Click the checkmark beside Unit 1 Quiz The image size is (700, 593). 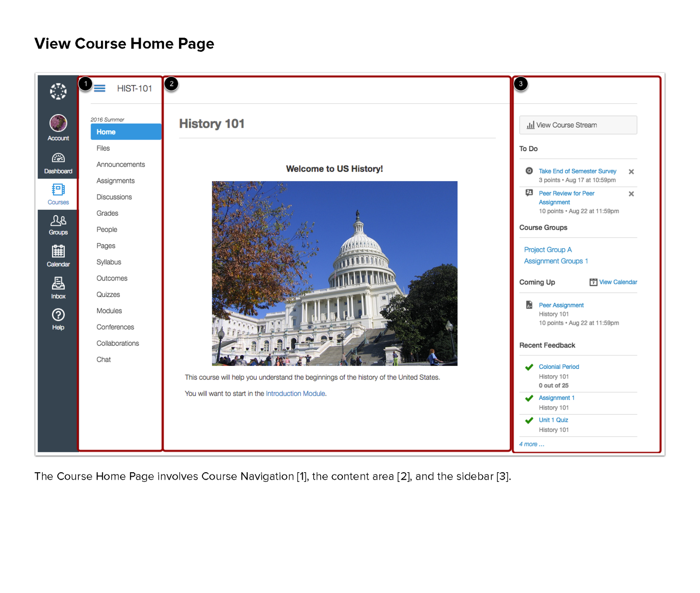[x=529, y=421]
